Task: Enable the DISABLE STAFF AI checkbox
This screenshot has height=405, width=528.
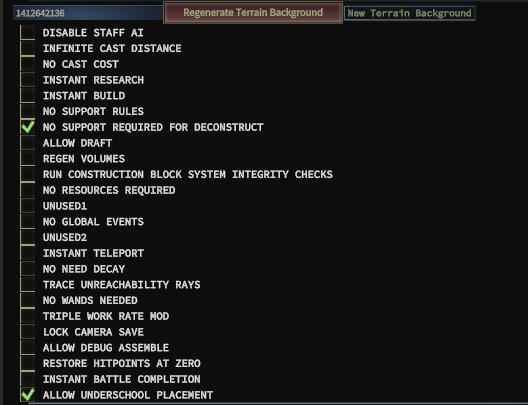Action: [28, 33]
